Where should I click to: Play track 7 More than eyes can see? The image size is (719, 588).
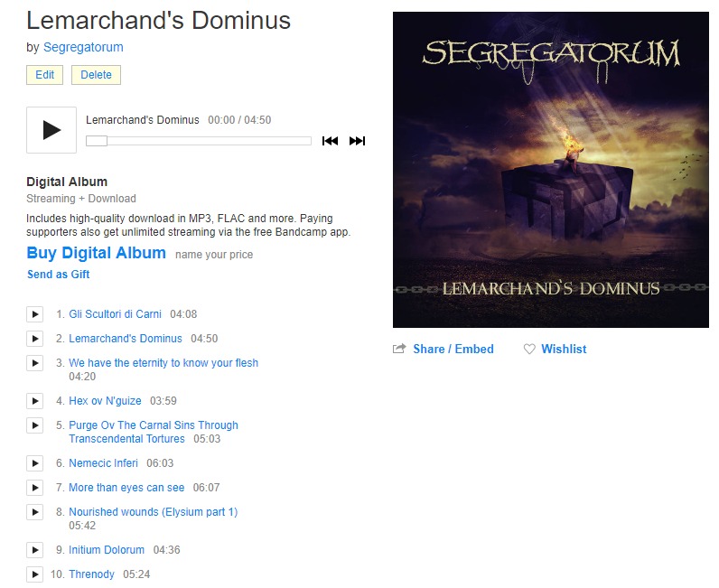(35, 488)
